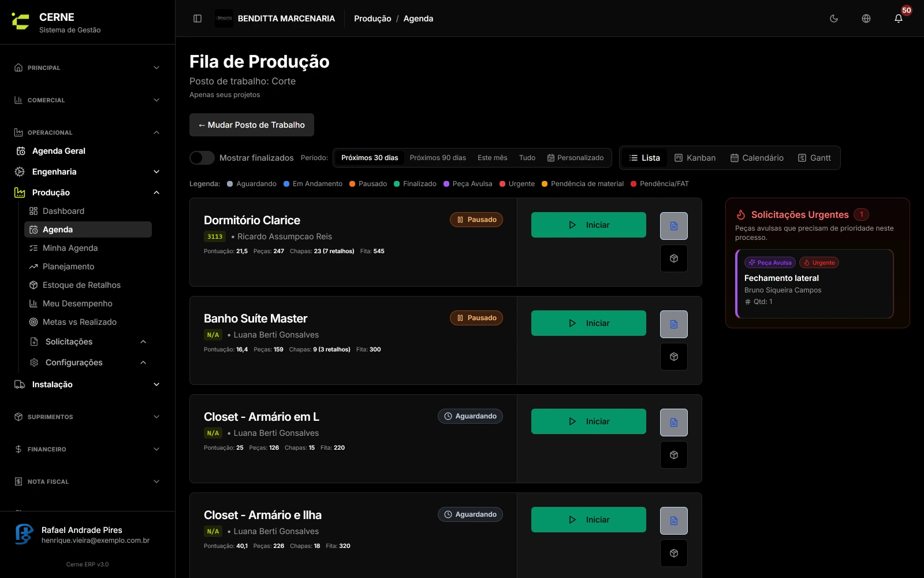
Task: Toggle the Solicitações submenu chevron
Action: tap(143, 342)
